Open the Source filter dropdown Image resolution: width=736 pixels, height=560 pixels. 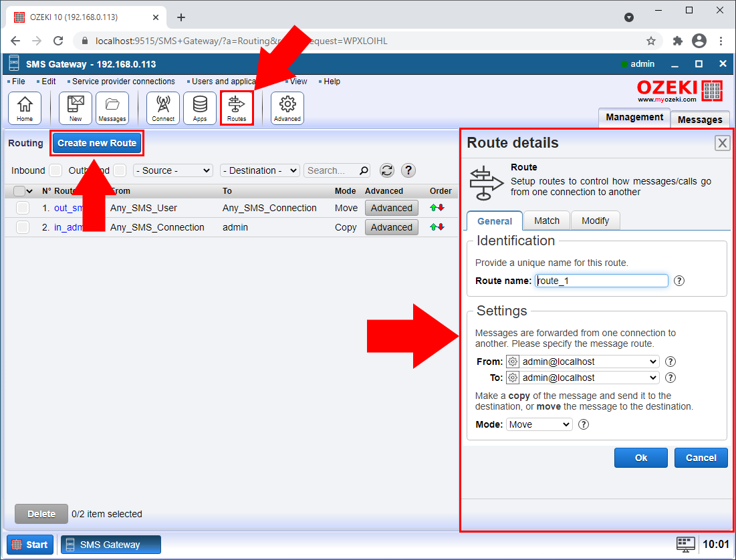172,170
